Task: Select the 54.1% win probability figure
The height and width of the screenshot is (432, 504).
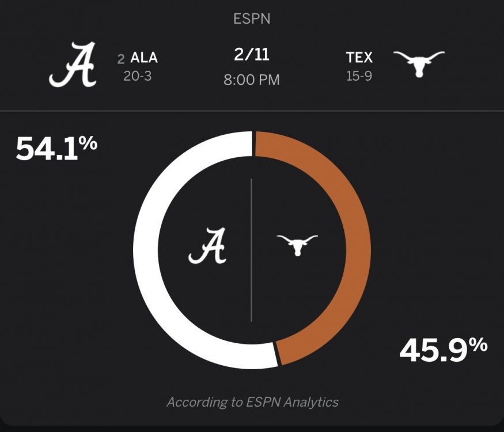Action: tap(56, 149)
